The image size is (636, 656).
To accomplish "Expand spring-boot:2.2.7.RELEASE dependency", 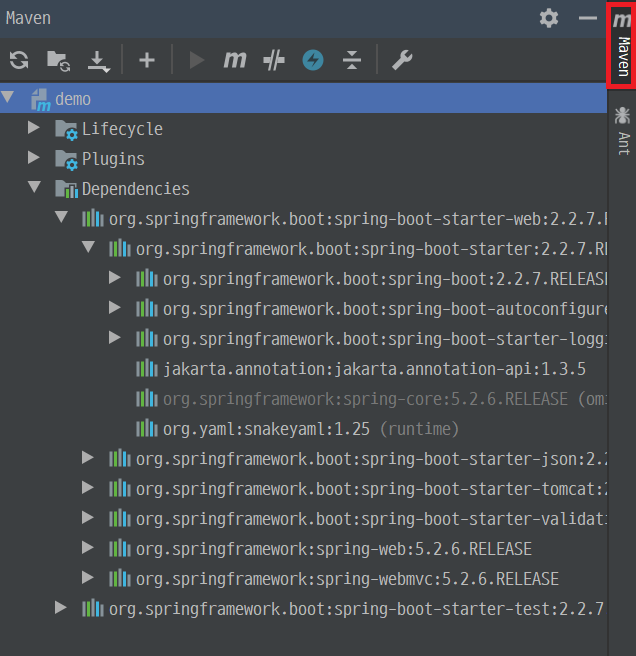I will (114, 278).
